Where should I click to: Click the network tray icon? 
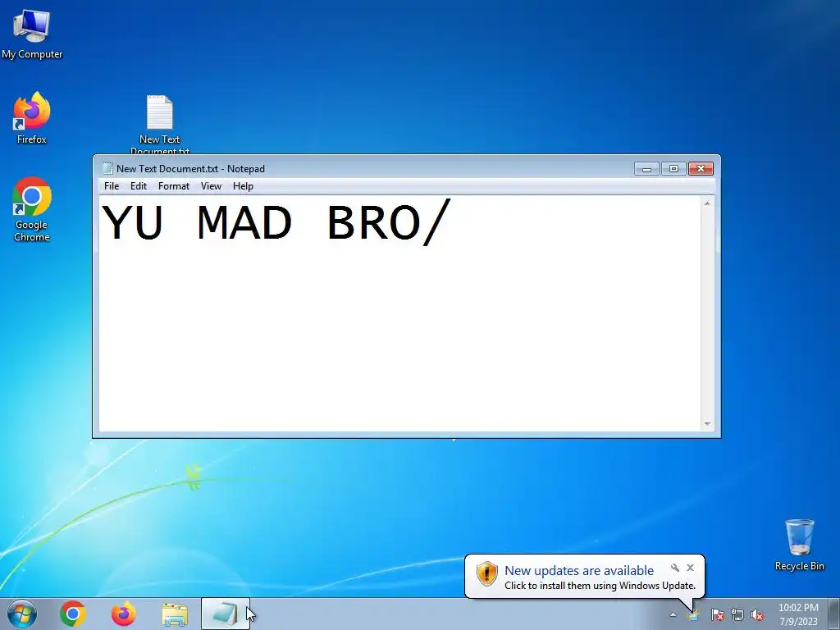point(737,614)
